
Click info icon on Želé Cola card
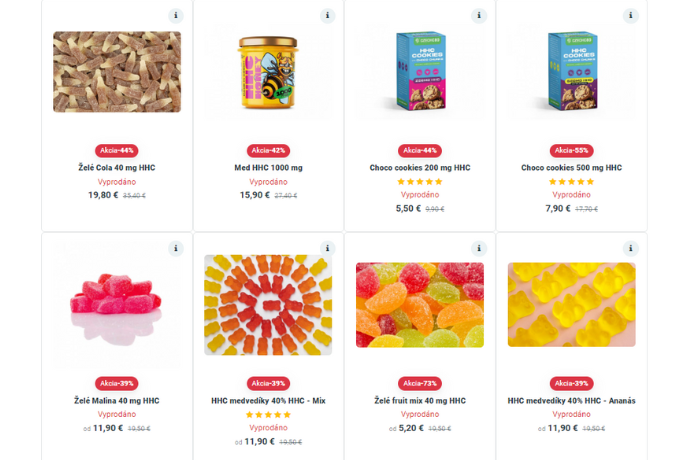click(x=176, y=16)
